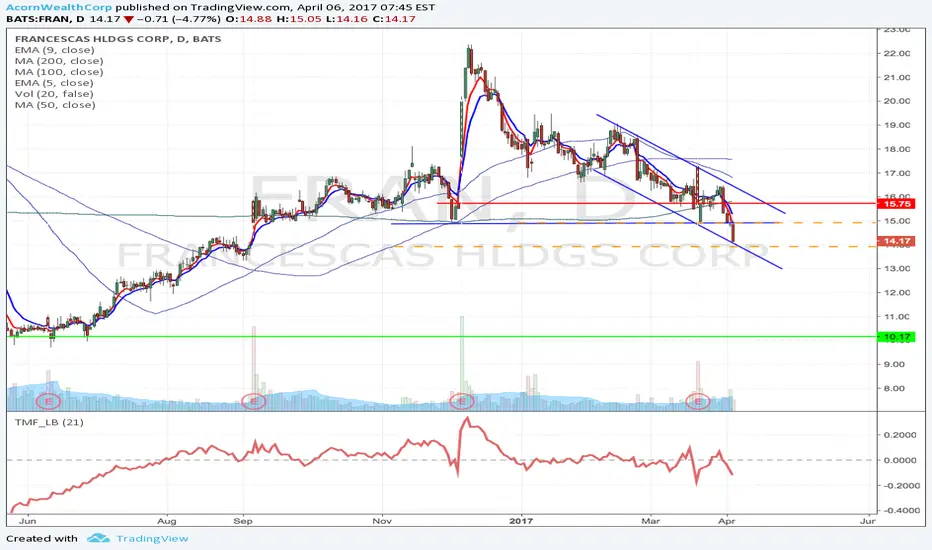Select the 'MA (200, close)' indicator legend
The image size is (932, 550).
click(x=59, y=61)
